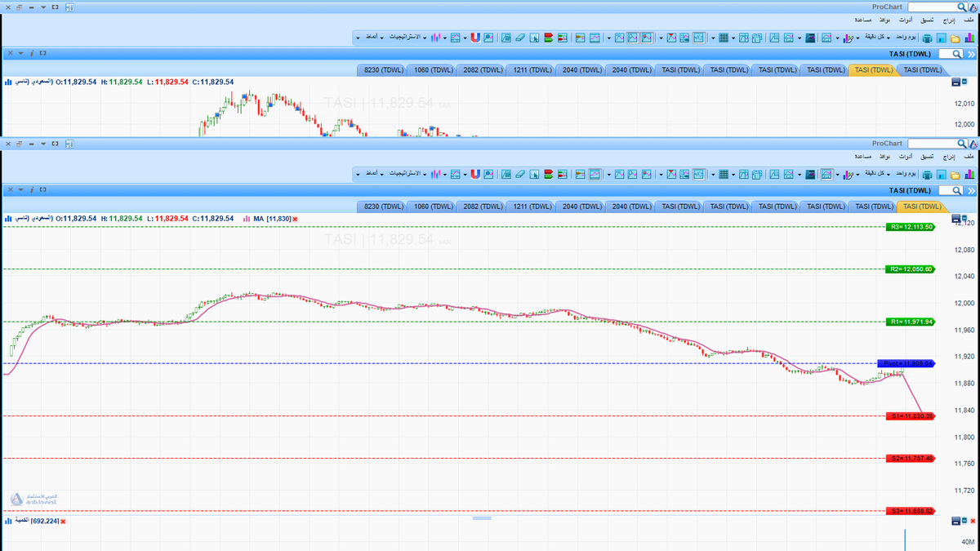Open the أدوات menu in front window
The width and height of the screenshot is (980, 551).
905,157
